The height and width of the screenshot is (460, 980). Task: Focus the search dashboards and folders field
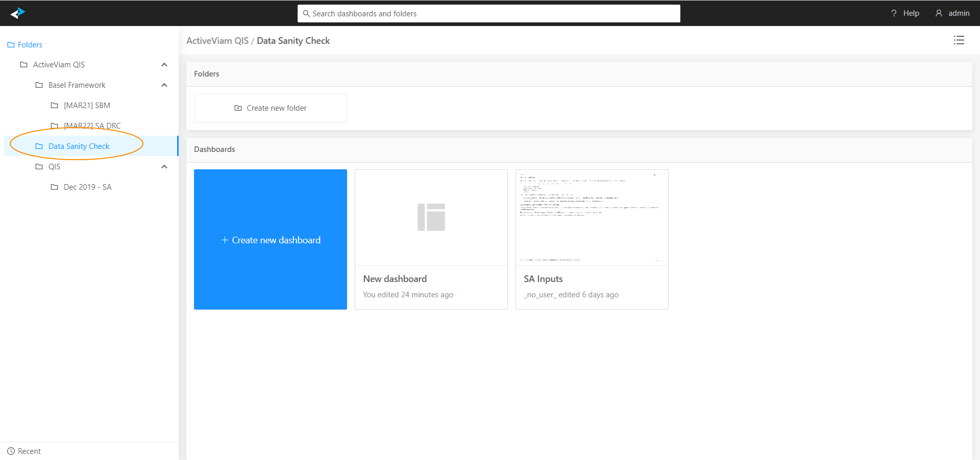488,14
